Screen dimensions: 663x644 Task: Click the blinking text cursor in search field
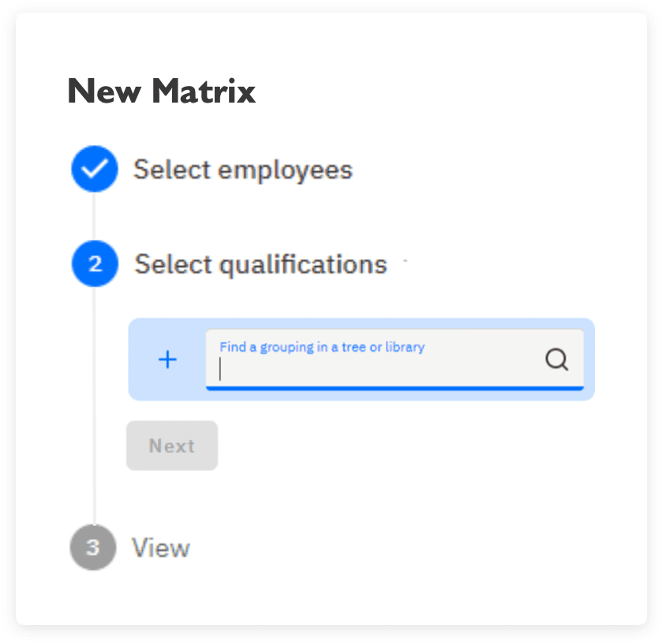[220, 369]
